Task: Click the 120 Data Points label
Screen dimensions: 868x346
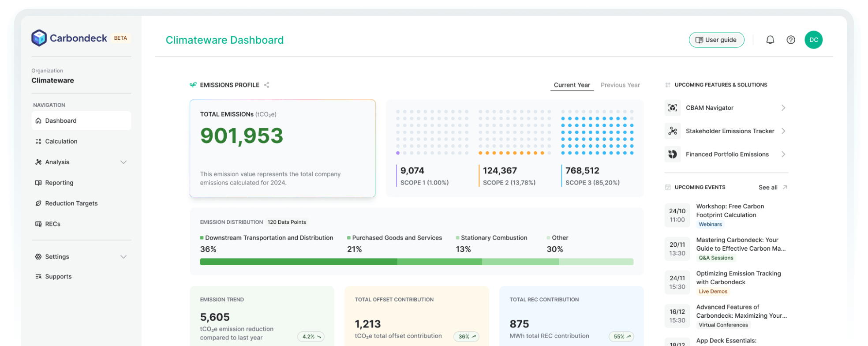Action: (x=287, y=222)
